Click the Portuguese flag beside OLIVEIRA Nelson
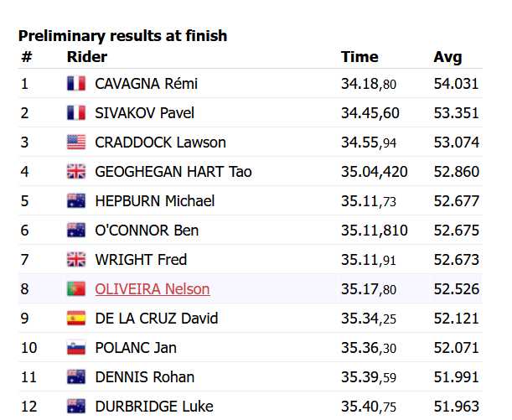 pyautogui.click(x=76, y=289)
